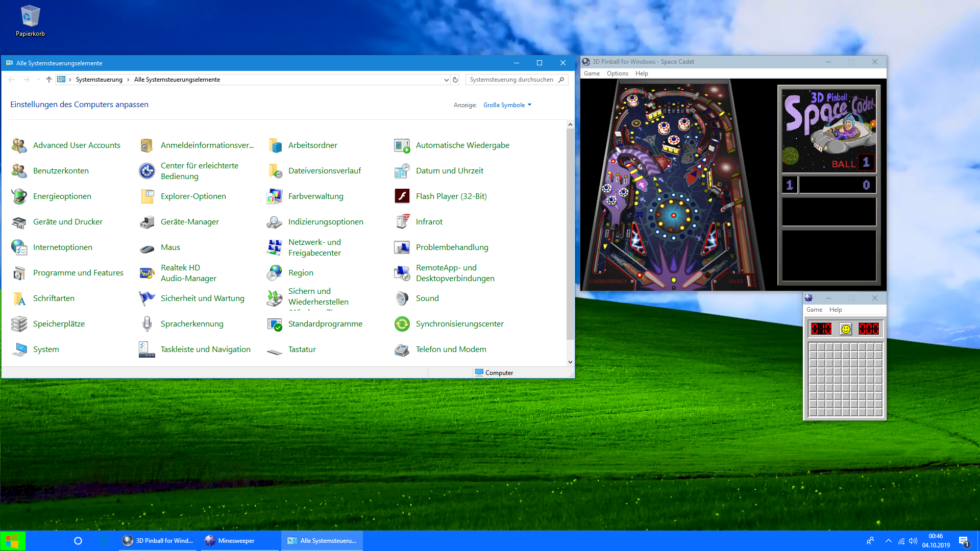980x551 pixels.
Task: Refresh the control panel view
Action: [455, 80]
